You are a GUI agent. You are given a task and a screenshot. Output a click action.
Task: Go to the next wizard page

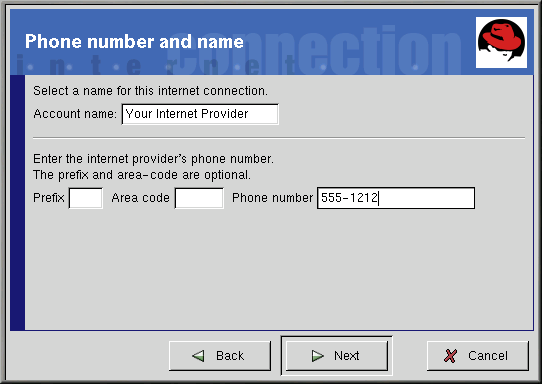[x=337, y=356]
